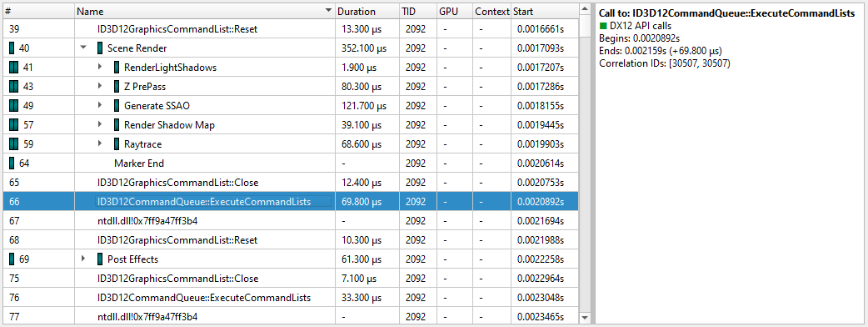Select the Marker End row
Image resolution: width=868 pixels, height=327 pixels.
(x=291, y=163)
